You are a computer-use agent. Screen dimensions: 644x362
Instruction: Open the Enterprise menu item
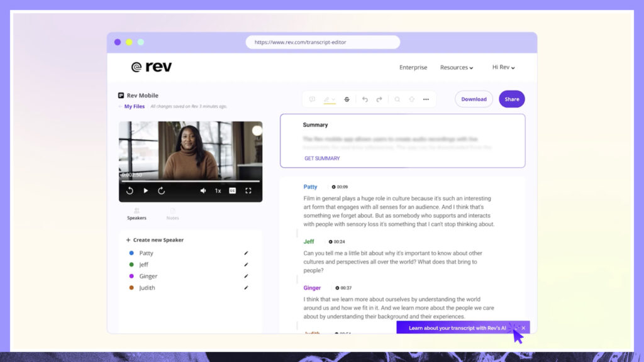413,67
